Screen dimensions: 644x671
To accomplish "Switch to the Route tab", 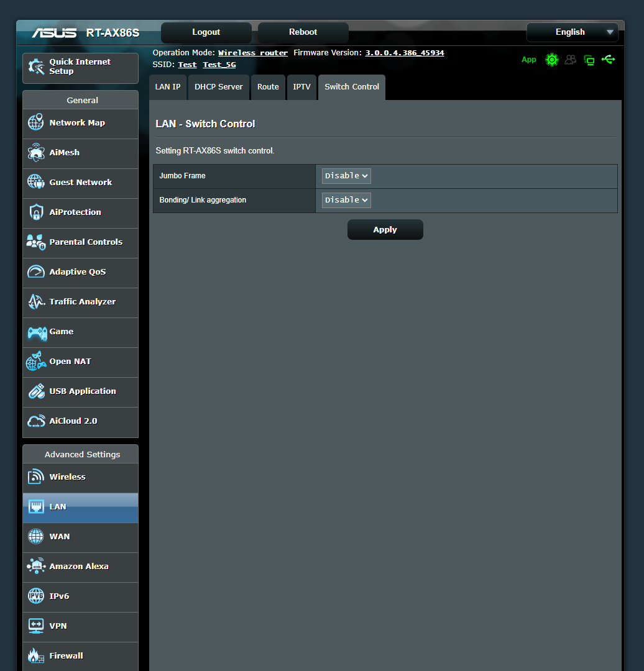I will [x=268, y=87].
